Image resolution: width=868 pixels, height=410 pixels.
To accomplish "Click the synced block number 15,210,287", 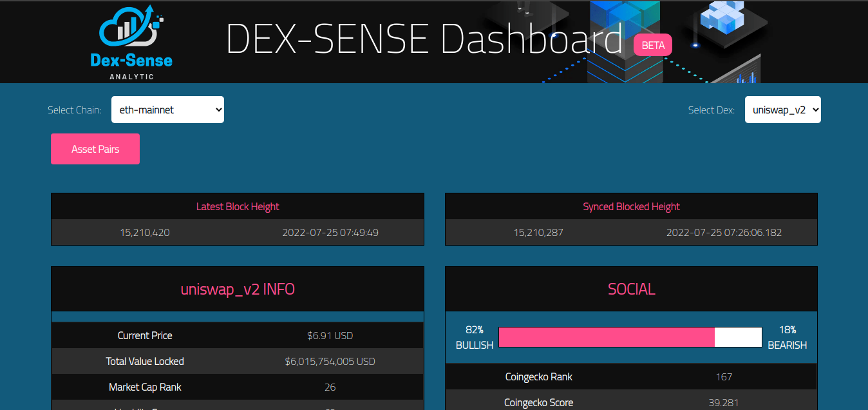I will click(x=538, y=233).
